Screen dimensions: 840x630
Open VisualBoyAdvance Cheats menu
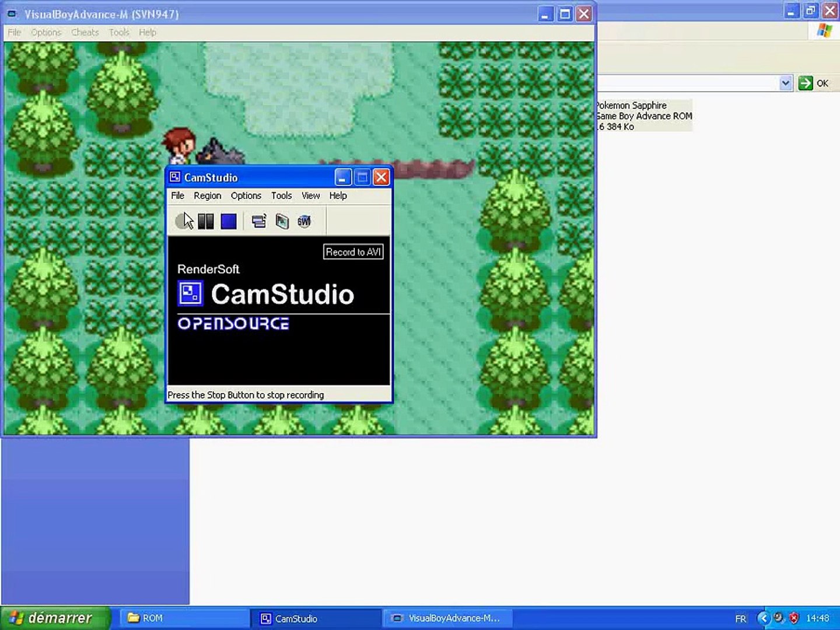[85, 32]
